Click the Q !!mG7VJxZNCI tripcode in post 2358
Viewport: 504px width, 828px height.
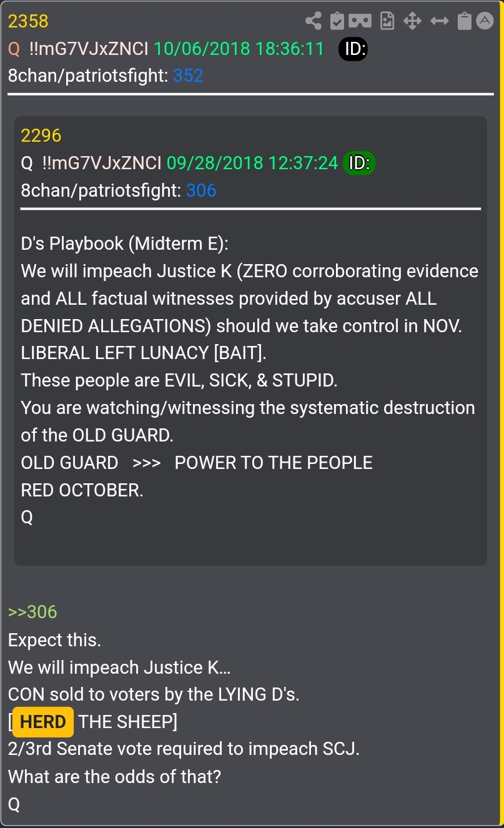78,49
